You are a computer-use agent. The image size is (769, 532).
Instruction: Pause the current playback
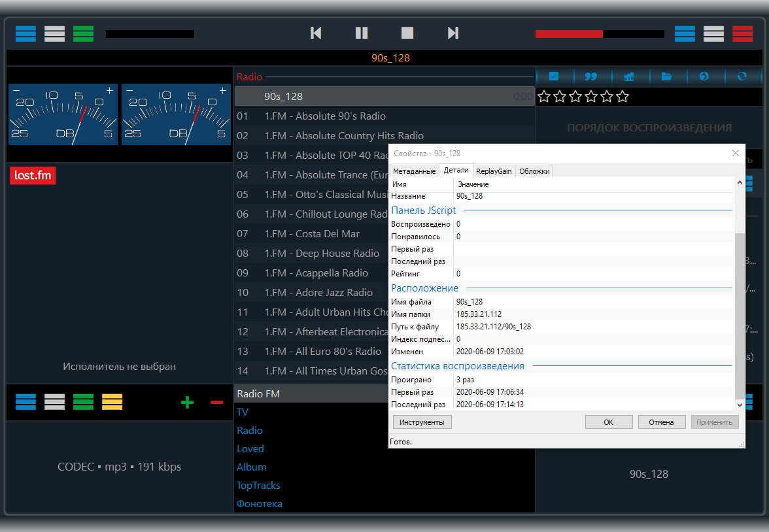click(362, 33)
